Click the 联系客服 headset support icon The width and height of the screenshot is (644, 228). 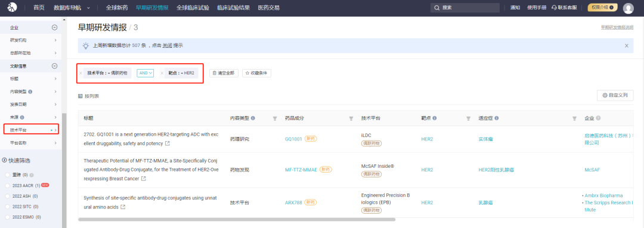(554, 8)
